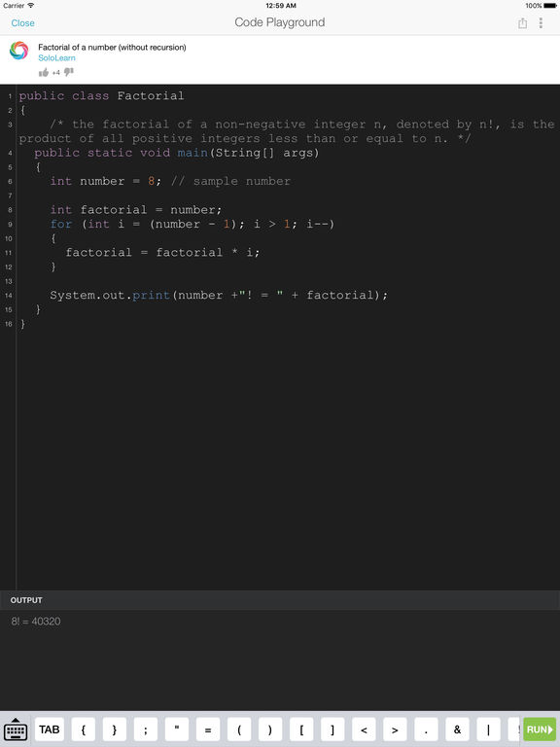Click the '+4' vote count

click(x=56, y=72)
